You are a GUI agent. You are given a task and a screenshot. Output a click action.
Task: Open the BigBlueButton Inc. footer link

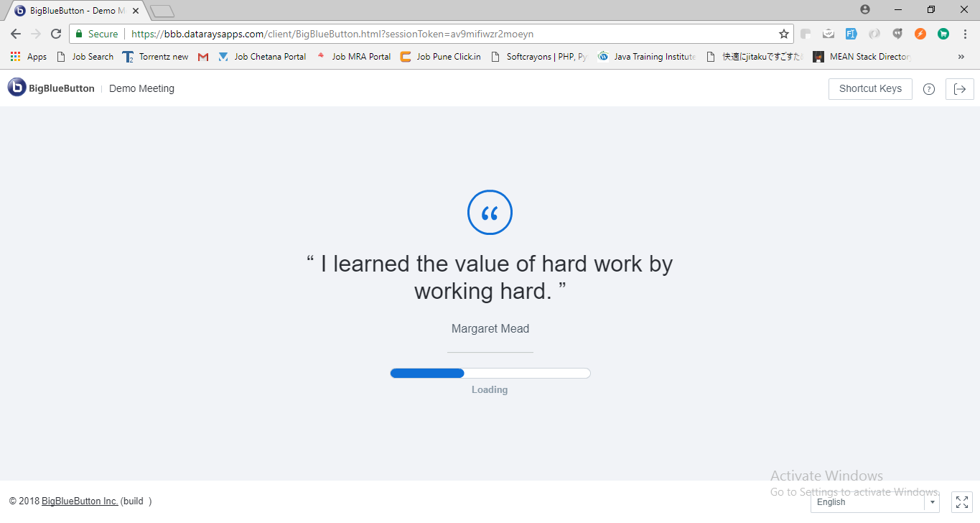coord(80,501)
